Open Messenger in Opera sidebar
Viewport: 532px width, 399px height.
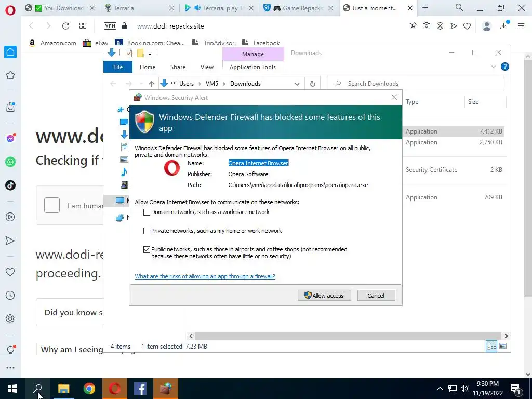pos(10,138)
